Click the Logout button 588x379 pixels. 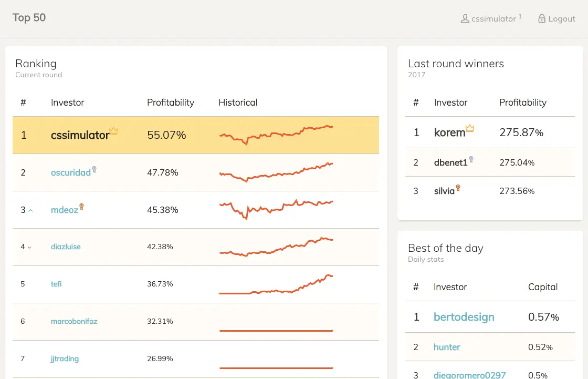pyautogui.click(x=557, y=18)
